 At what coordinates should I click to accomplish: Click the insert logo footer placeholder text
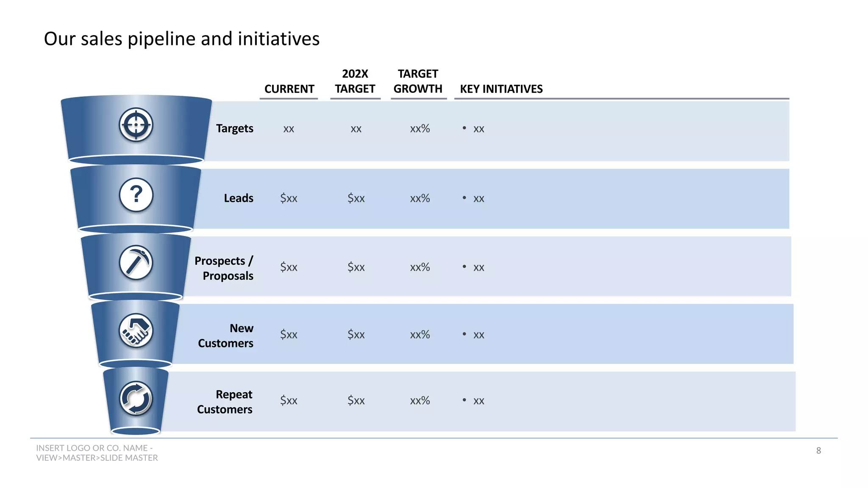point(97,453)
